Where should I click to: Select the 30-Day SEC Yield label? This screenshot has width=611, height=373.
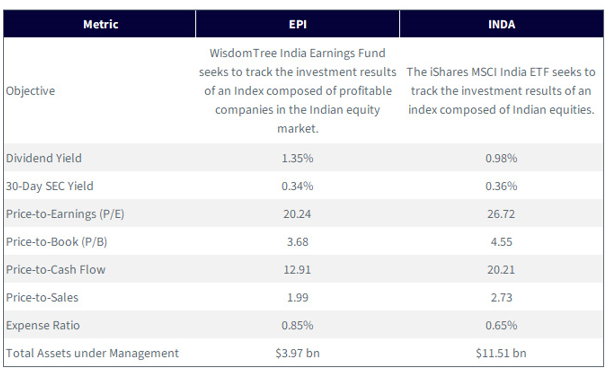click(49, 186)
